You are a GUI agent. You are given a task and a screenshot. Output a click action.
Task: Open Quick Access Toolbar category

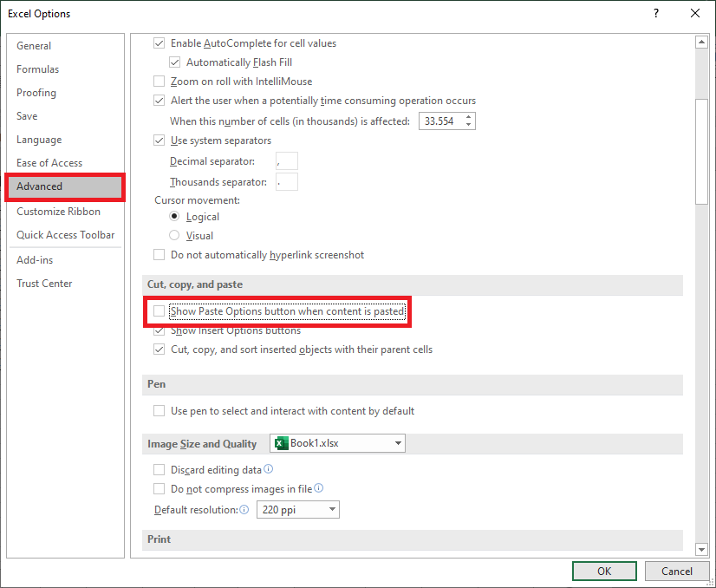pyautogui.click(x=65, y=235)
